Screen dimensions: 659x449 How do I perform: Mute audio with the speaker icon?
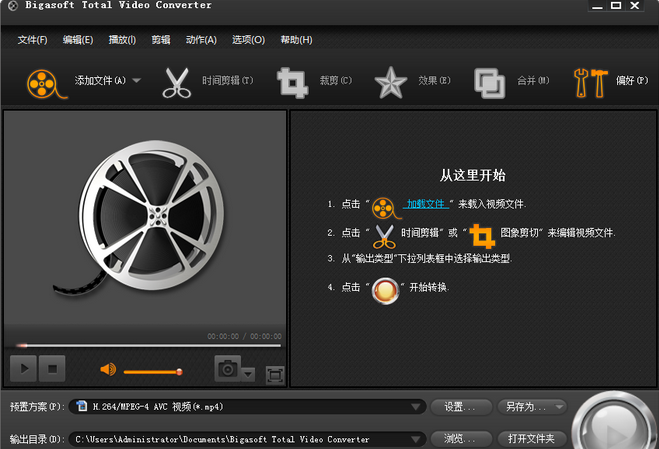pos(108,370)
